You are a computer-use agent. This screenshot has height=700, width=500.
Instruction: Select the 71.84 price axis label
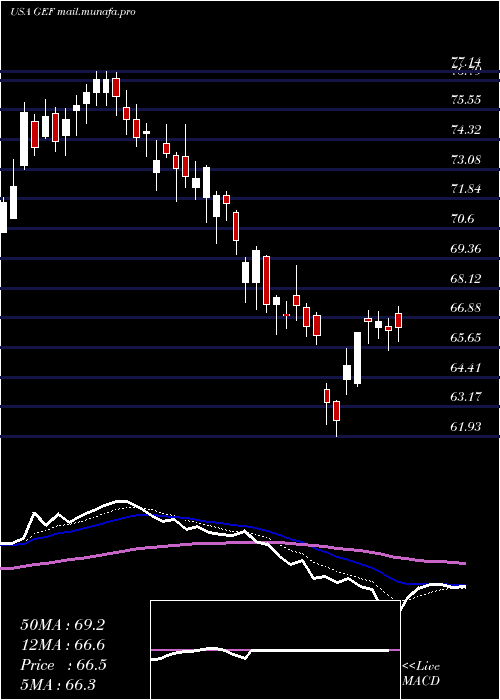tap(466, 188)
